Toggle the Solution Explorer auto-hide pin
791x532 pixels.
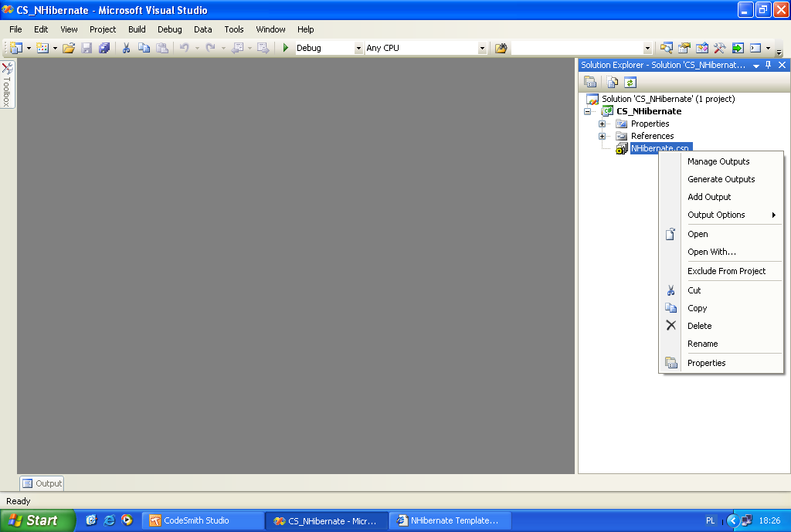click(x=769, y=65)
